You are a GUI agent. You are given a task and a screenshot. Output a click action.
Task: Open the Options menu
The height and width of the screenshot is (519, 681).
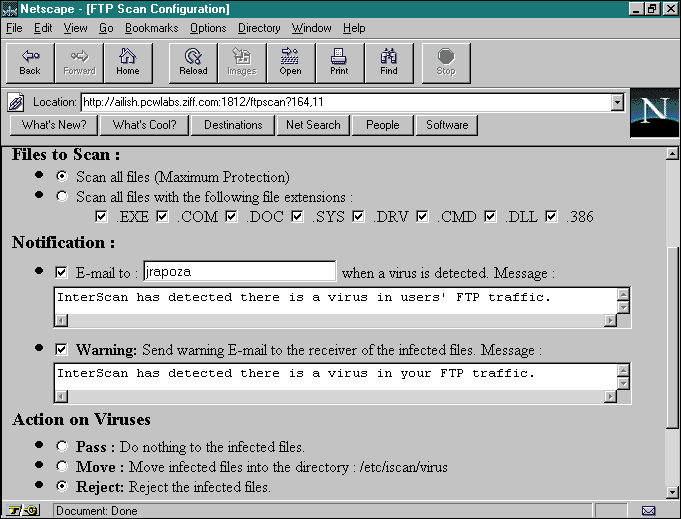click(208, 28)
